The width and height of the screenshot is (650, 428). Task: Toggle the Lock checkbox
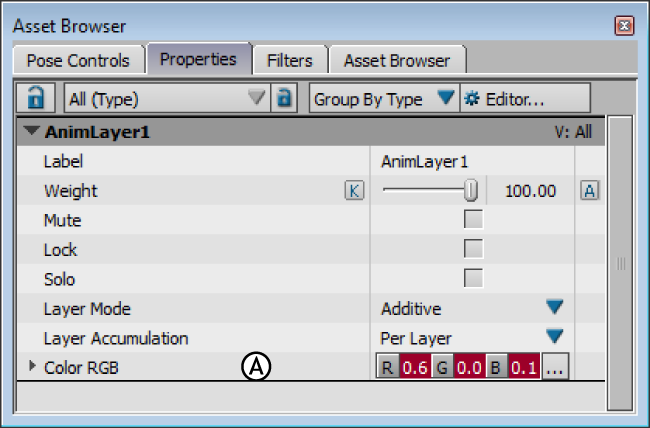pos(473,249)
